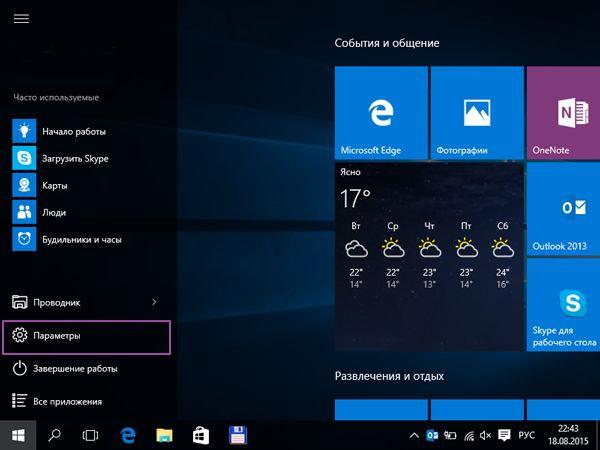
Task: Launch Edge from the taskbar
Action: (x=127, y=435)
